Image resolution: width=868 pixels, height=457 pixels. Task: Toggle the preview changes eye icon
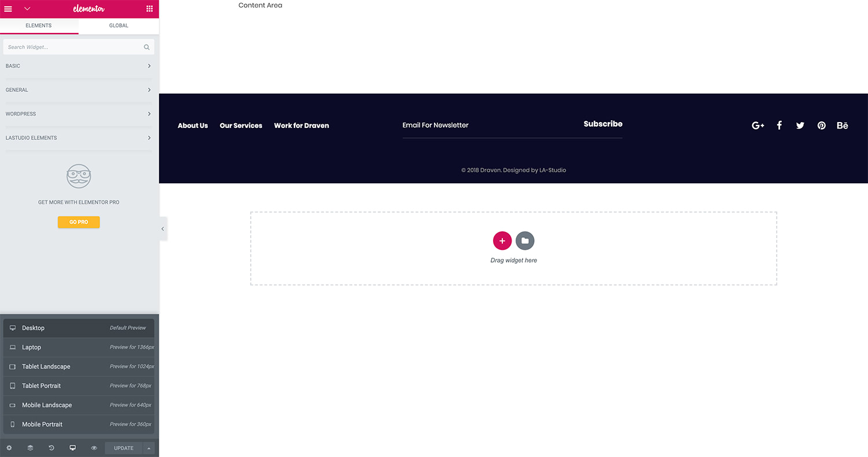(x=94, y=448)
